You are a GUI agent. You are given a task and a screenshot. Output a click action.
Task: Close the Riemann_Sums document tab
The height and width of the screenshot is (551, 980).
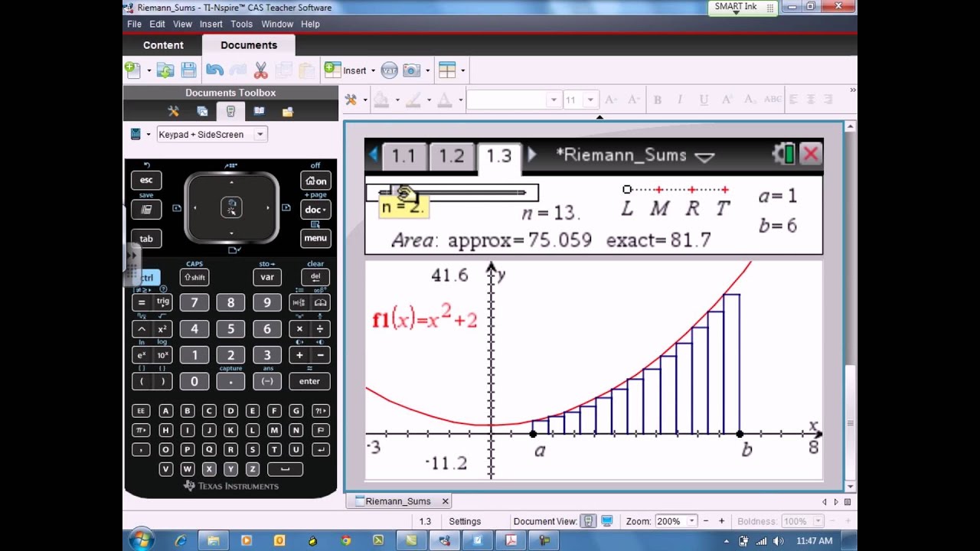coord(445,501)
